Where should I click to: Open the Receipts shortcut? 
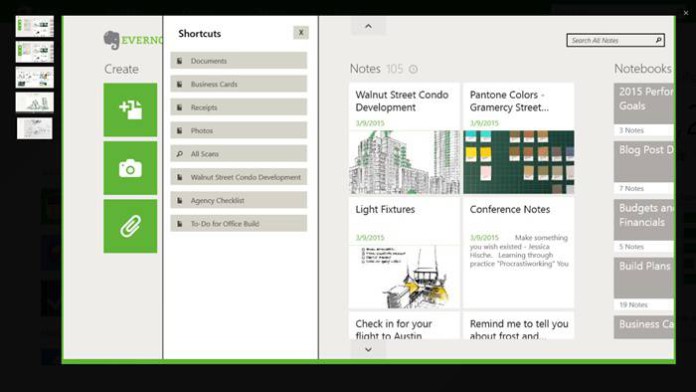tap(238, 107)
